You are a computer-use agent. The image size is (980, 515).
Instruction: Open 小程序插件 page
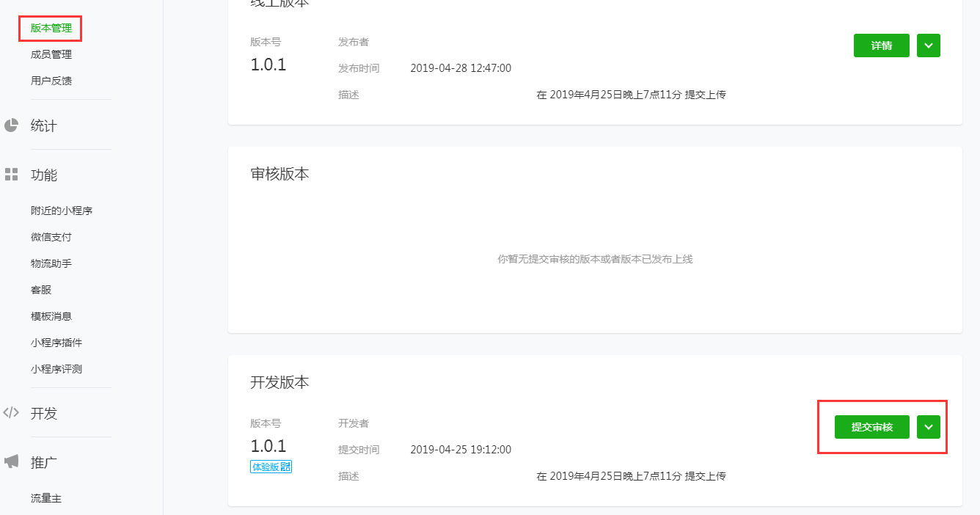(56, 343)
